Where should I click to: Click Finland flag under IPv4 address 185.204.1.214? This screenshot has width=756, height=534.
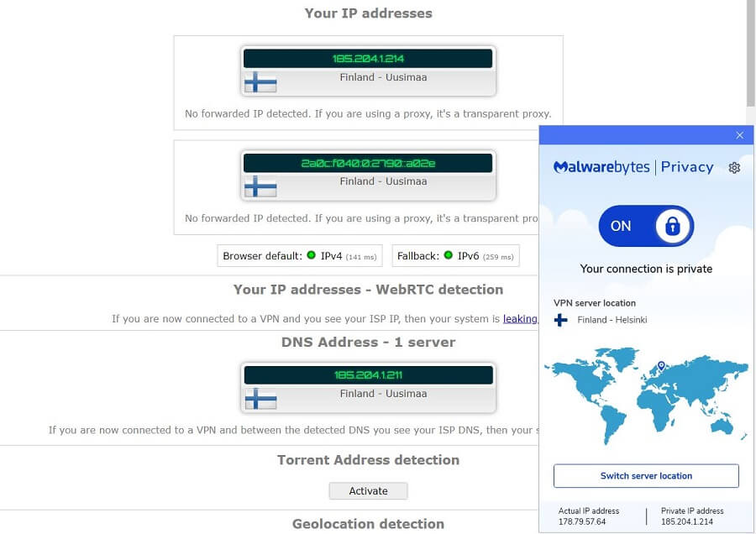[x=260, y=82]
